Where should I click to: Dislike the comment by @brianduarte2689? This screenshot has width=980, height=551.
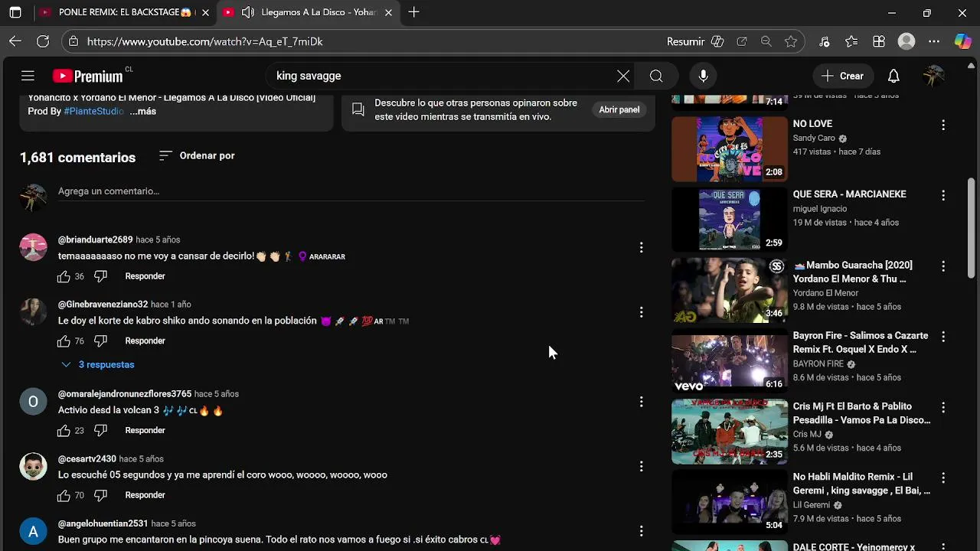pos(100,276)
